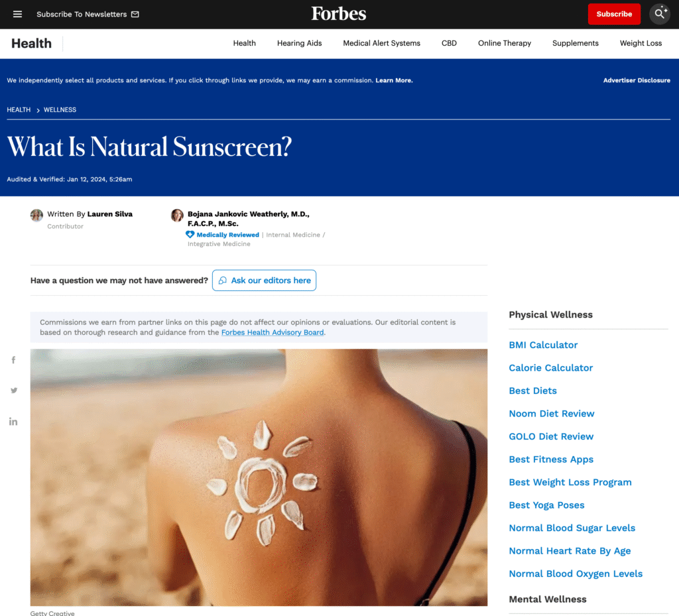Share article via Twitter icon
The width and height of the screenshot is (679, 616).
tap(14, 391)
